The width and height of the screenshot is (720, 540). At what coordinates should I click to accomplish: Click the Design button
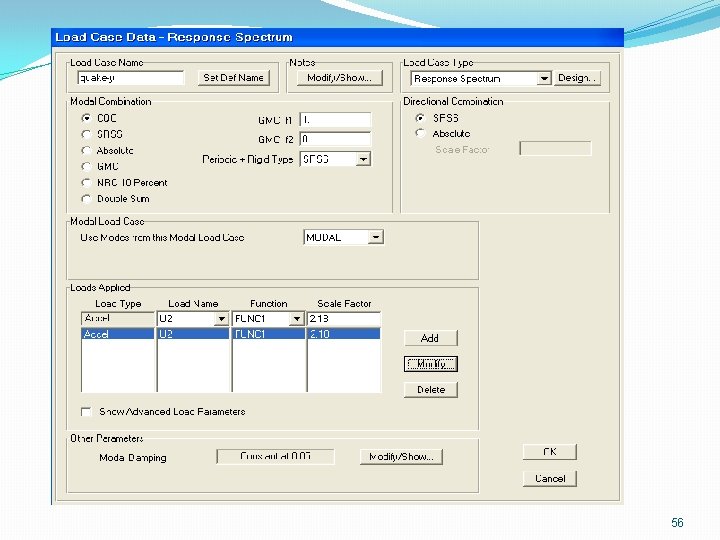click(577, 78)
